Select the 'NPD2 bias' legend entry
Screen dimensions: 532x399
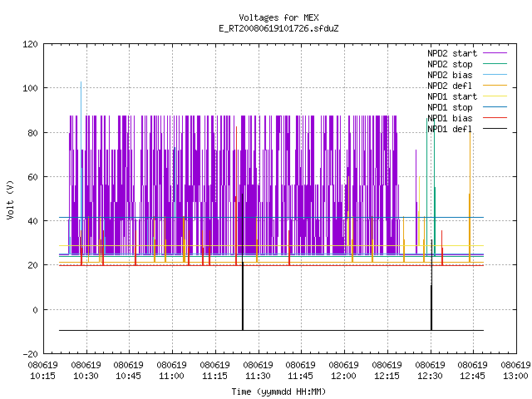point(450,75)
